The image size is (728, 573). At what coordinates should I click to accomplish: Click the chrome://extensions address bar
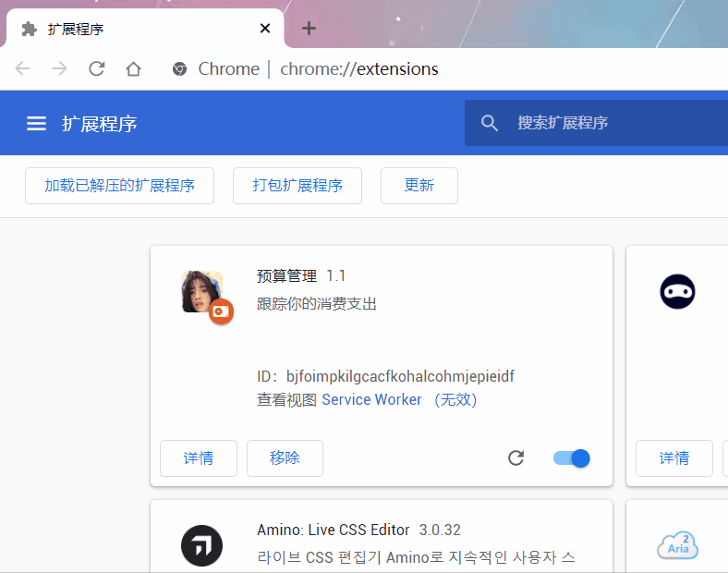click(x=358, y=69)
